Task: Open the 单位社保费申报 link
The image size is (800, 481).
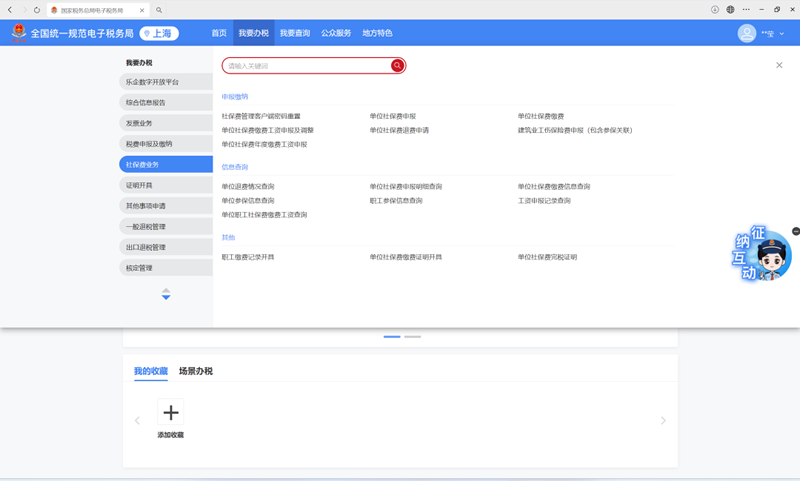Action: (393, 116)
